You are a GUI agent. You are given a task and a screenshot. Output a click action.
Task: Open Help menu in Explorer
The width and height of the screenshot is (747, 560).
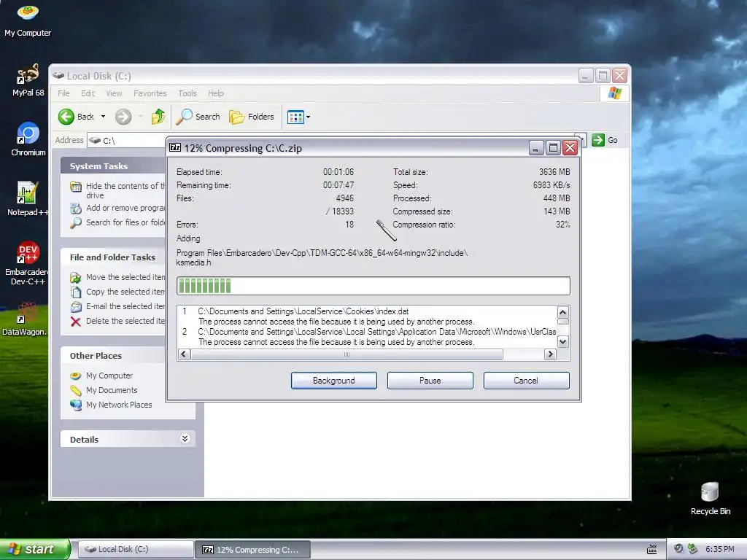[215, 93]
